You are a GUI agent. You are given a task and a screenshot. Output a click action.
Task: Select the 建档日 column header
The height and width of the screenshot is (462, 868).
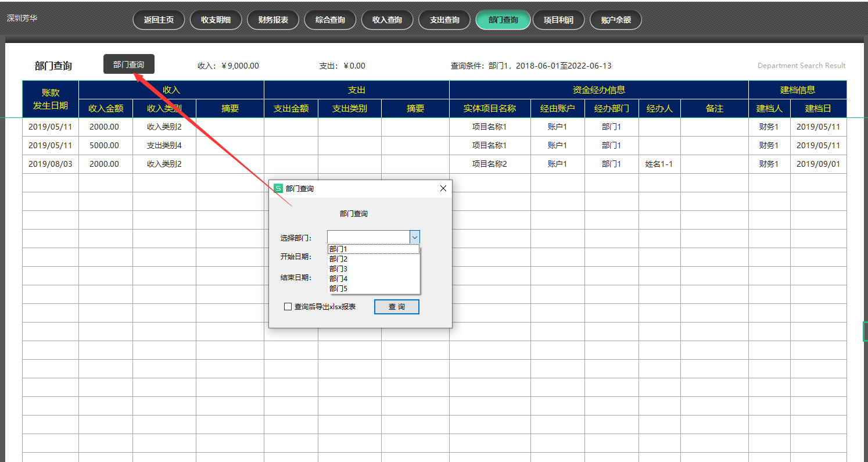click(818, 109)
